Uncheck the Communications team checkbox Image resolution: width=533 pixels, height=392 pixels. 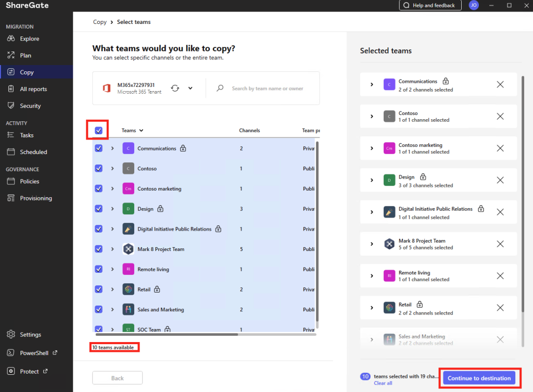[x=98, y=148]
